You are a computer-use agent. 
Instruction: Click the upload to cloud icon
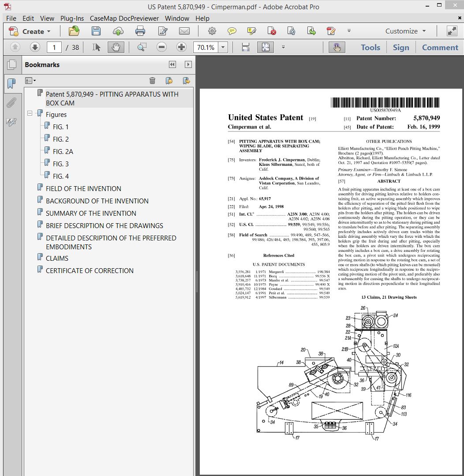pos(118,31)
